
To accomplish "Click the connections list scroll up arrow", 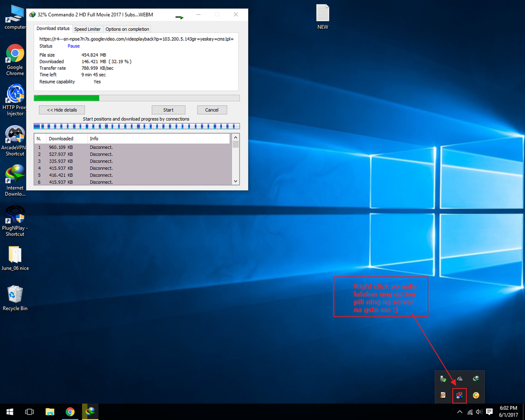I will tap(235, 137).
